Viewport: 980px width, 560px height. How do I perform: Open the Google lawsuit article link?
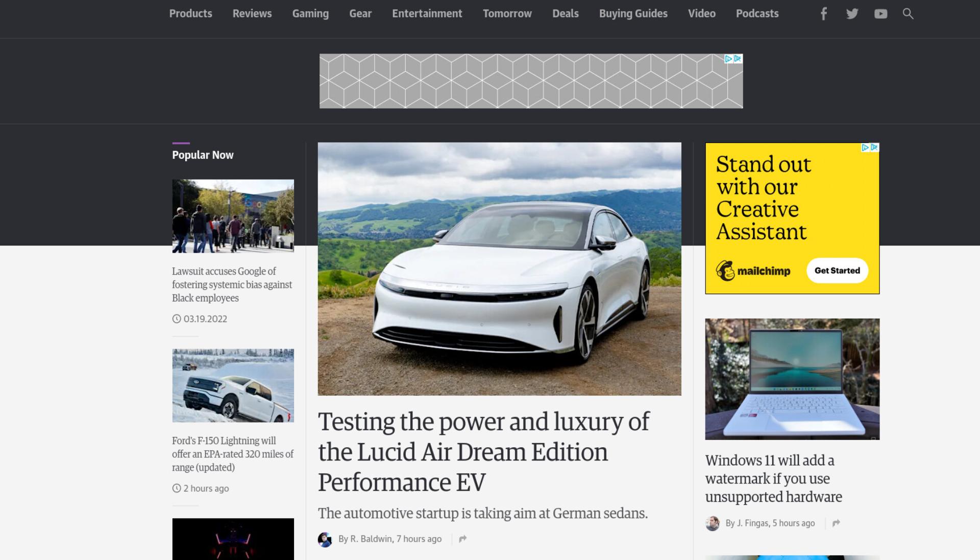232,285
